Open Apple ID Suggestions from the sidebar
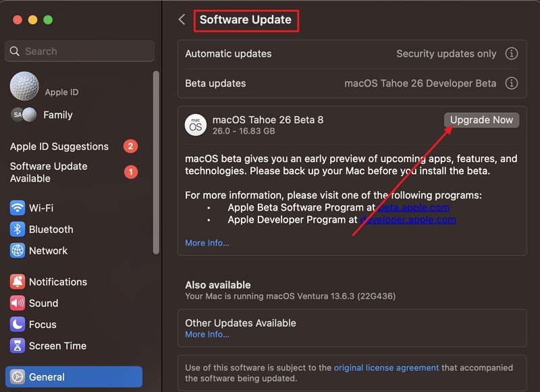Screen dimensions: 540x392 [x=59, y=146]
